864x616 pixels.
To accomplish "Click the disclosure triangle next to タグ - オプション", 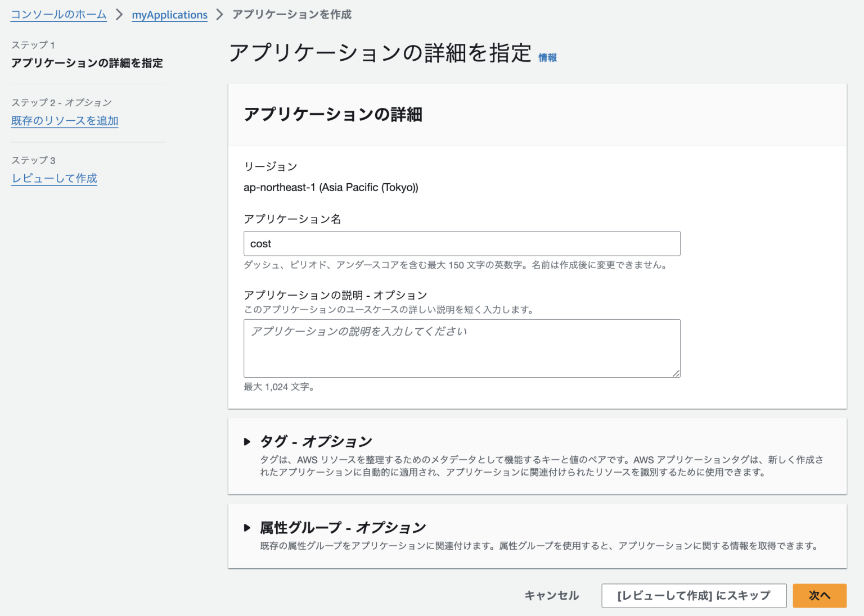I will [248, 441].
